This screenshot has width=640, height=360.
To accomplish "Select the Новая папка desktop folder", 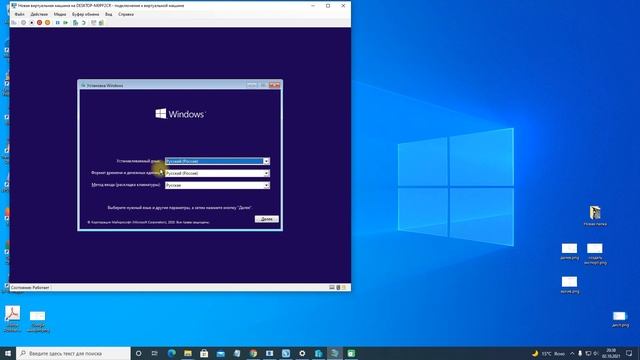I will click(595, 216).
